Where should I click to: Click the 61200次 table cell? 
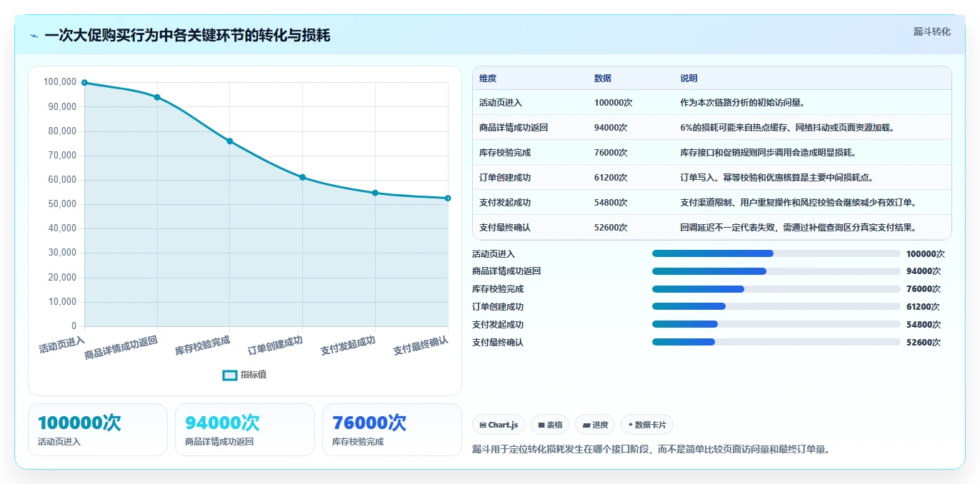631,178
